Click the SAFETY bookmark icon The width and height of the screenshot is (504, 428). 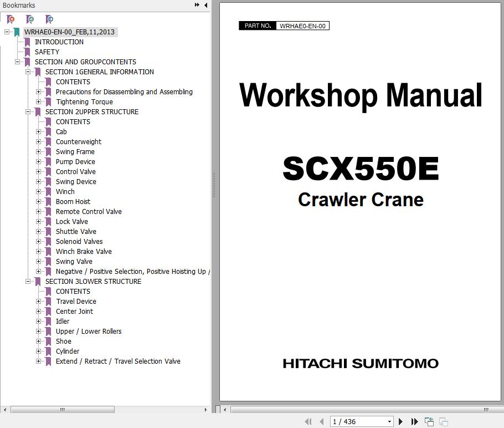click(x=27, y=52)
